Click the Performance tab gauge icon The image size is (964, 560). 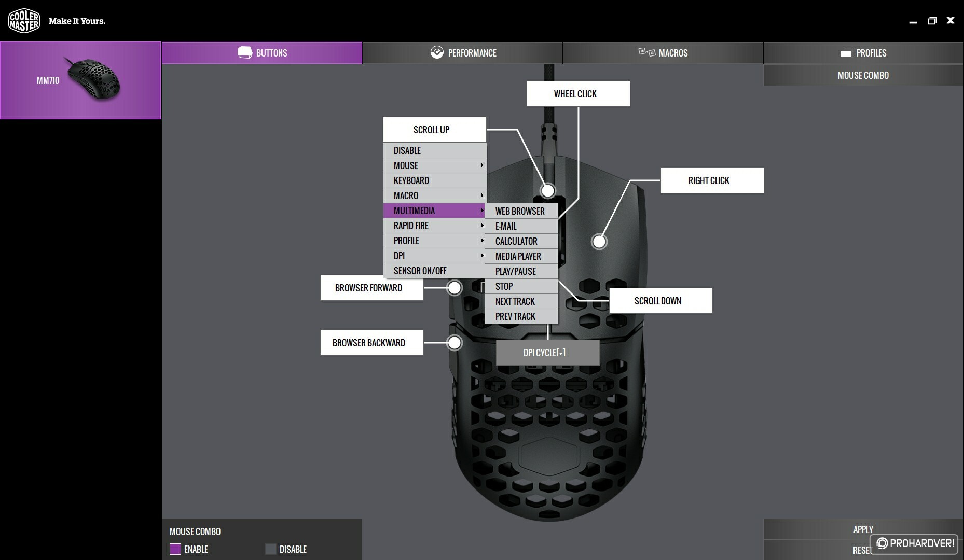pos(437,52)
